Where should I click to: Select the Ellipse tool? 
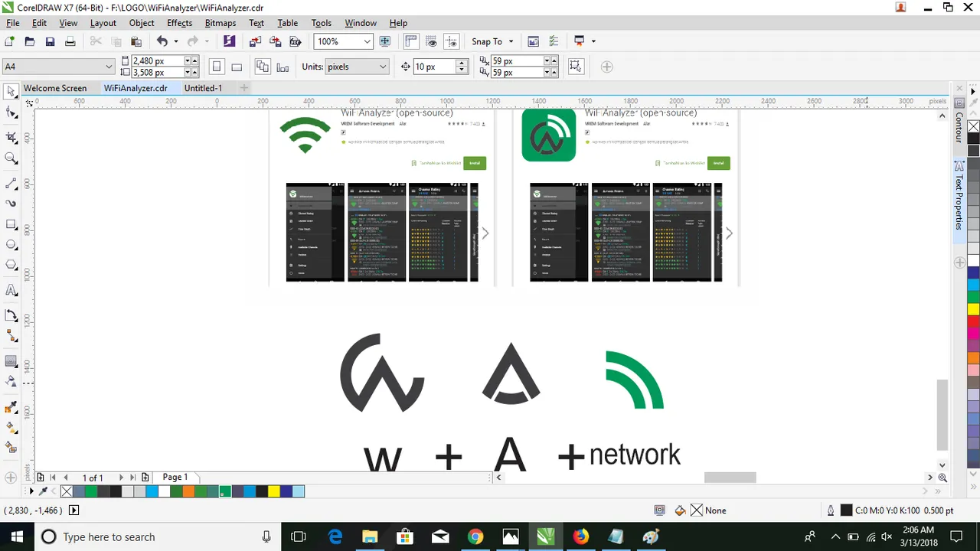(11, 245)
